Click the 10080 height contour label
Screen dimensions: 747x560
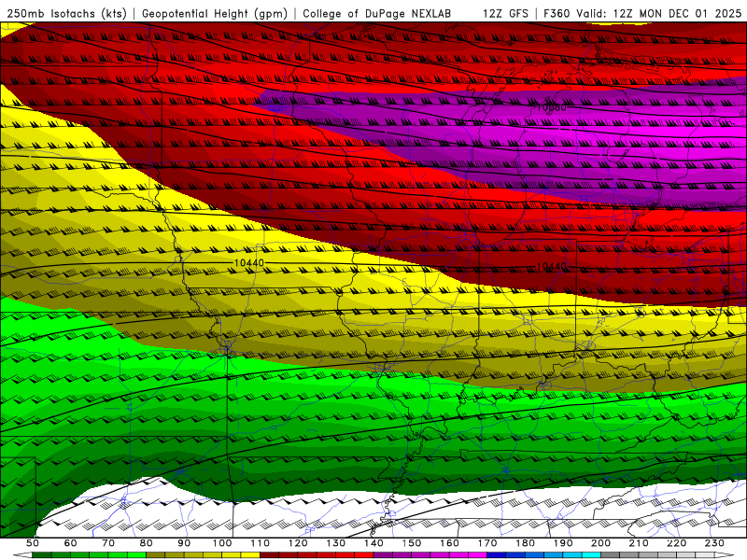(552, 107)
